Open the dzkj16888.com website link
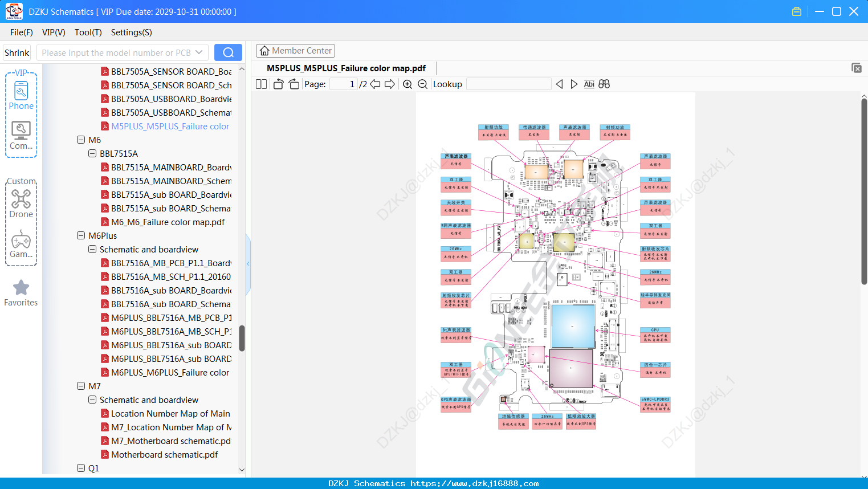 pos(475,483)
